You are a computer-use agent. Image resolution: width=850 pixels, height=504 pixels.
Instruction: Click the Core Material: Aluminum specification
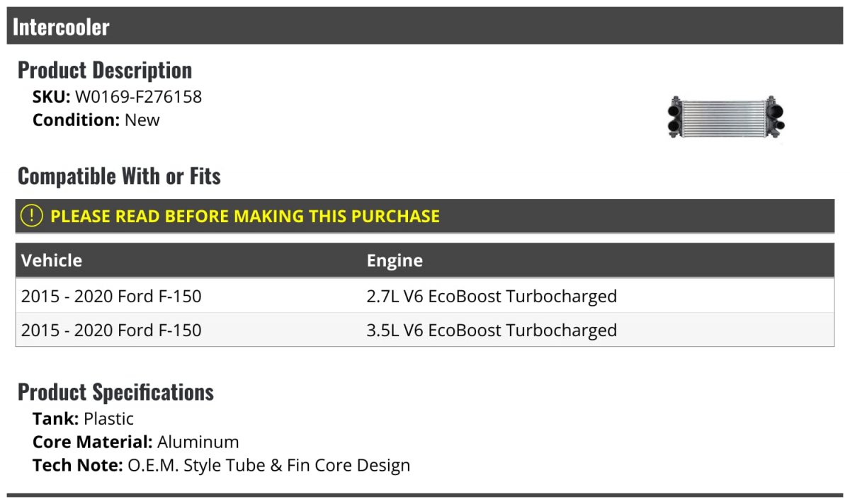click(136, 442)
